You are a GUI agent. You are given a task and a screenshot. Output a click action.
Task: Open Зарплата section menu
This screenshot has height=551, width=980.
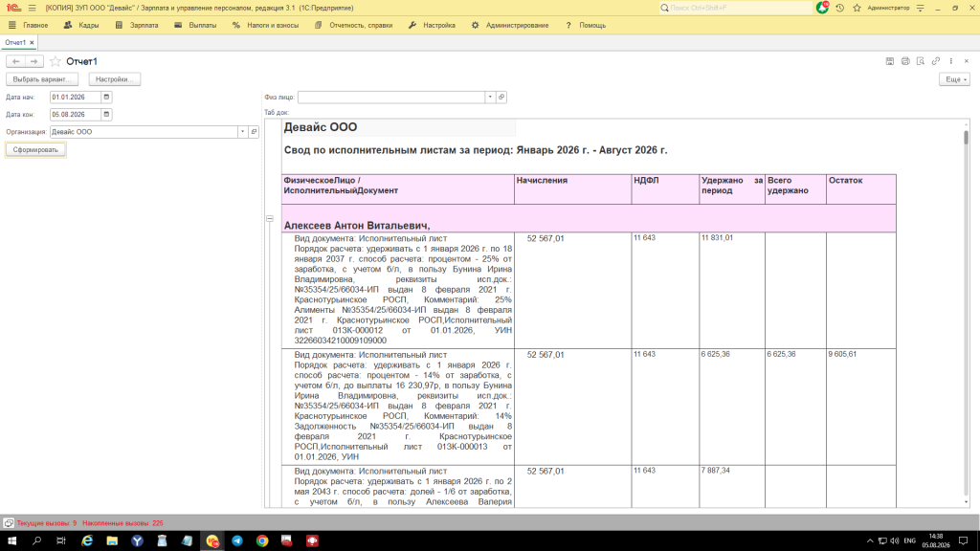[137, 26]
